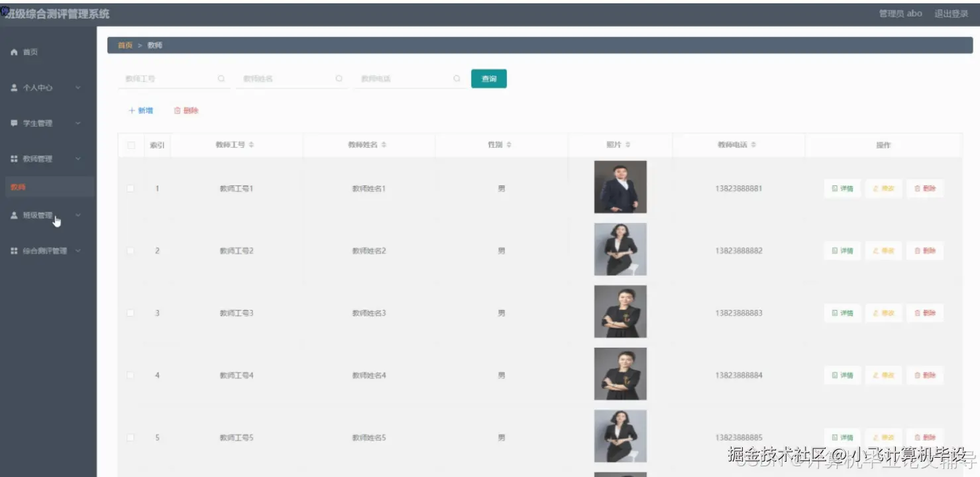This screenshot has height=477, width=980.
Task: Click the person icon for 个人中心
Action: click(x=14, y=87)
